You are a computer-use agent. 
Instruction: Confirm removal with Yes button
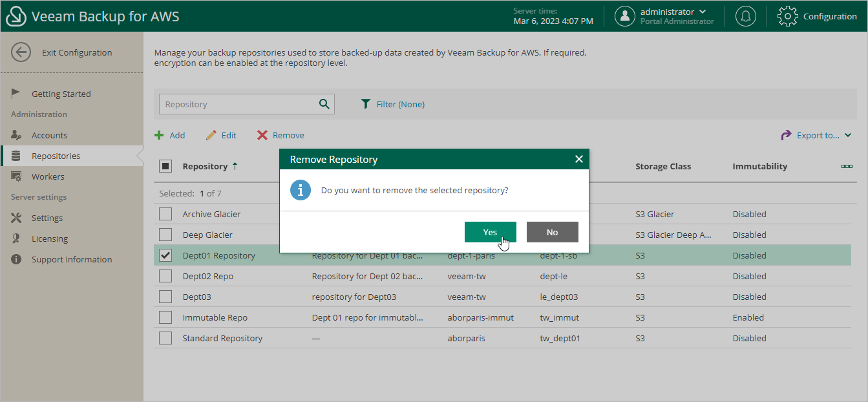(490, 231)
